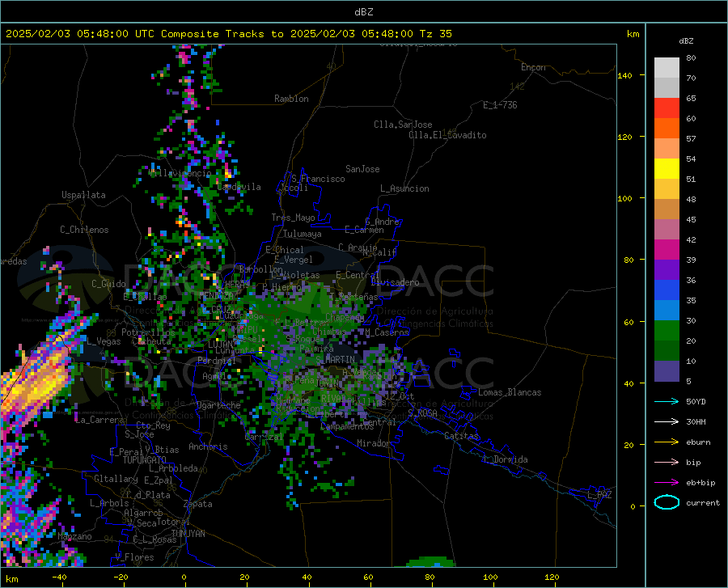Click the 'Tres_Mayo' place label
The width and height of the screenshot is (728, 588).
pyautogui.click(x=293, y=218)
